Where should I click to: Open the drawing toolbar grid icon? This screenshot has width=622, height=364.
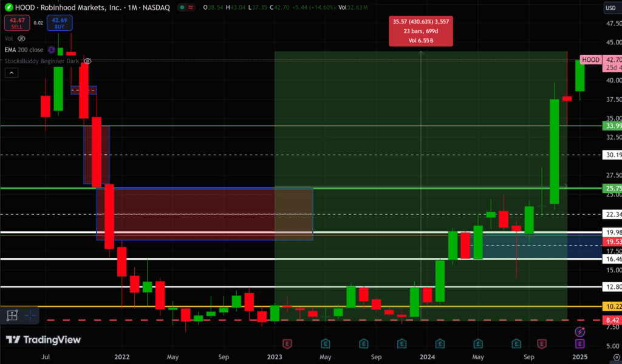point(12,315)
